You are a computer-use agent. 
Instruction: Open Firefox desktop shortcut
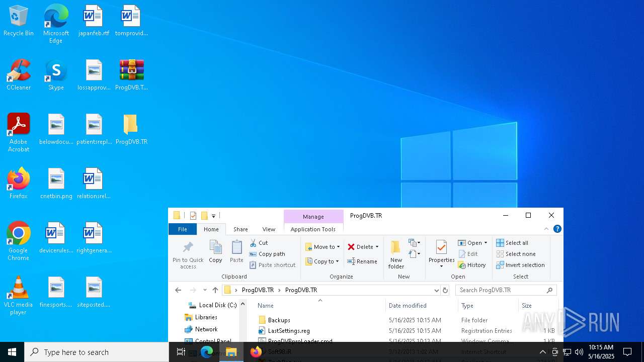click(x=19, y=184)
